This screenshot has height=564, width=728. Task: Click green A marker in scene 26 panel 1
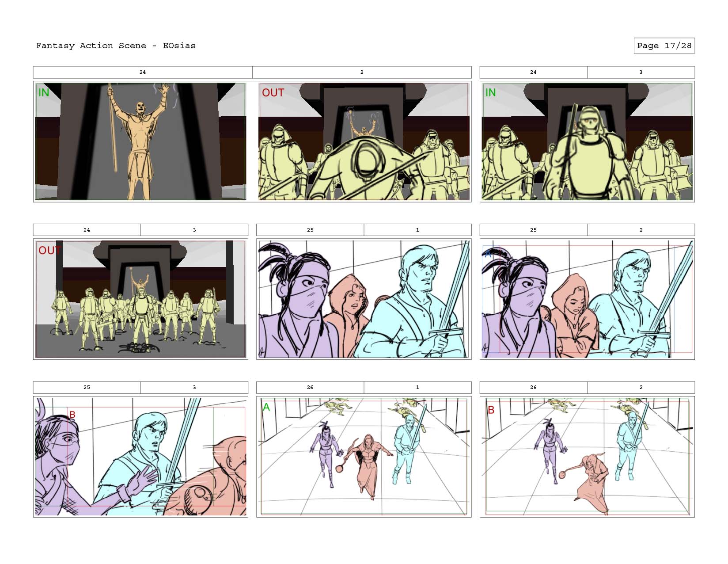266,408
